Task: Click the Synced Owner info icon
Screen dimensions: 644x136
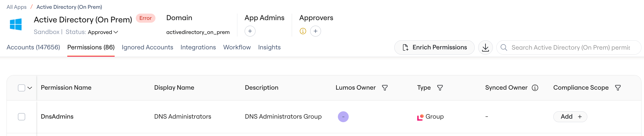Action: pyautogui.click(x=535, y=88)
